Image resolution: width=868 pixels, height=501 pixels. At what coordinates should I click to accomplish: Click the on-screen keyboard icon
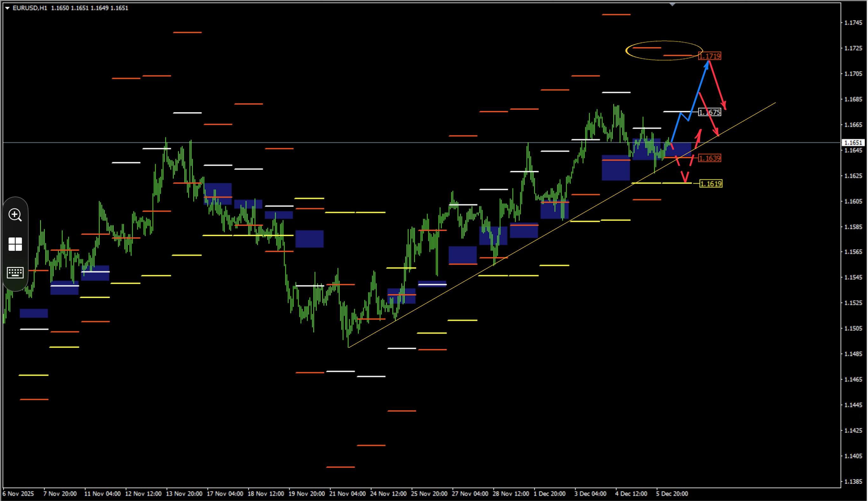point(15,272)
